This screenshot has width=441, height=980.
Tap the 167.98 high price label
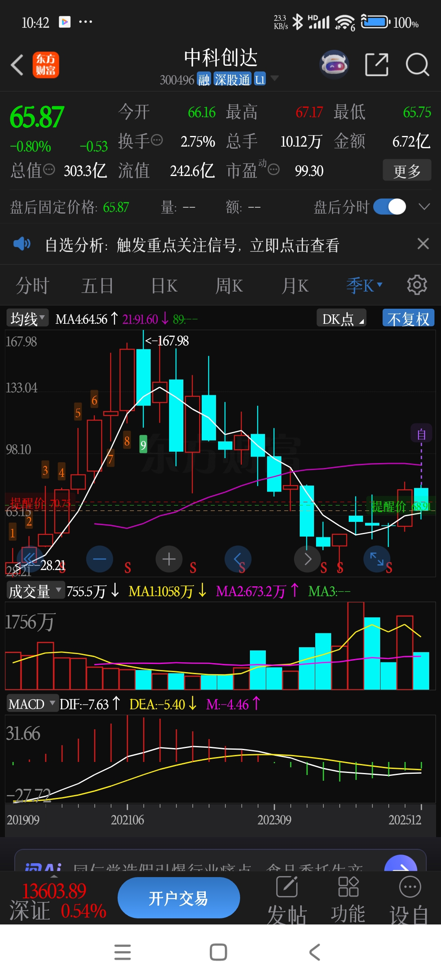click(167, 341)
